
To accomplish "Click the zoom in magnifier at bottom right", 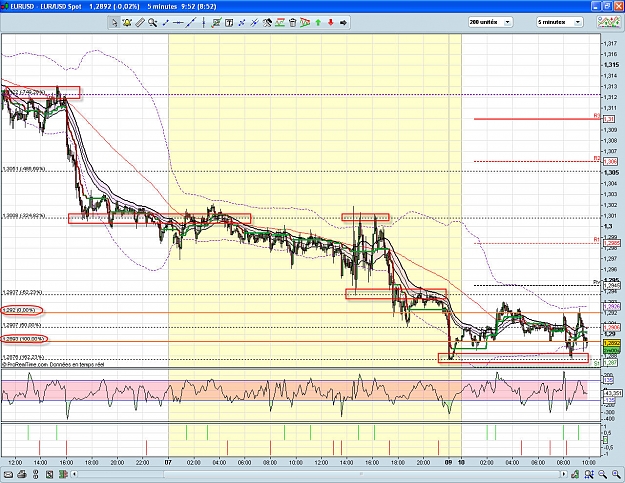I will point(616,474).
